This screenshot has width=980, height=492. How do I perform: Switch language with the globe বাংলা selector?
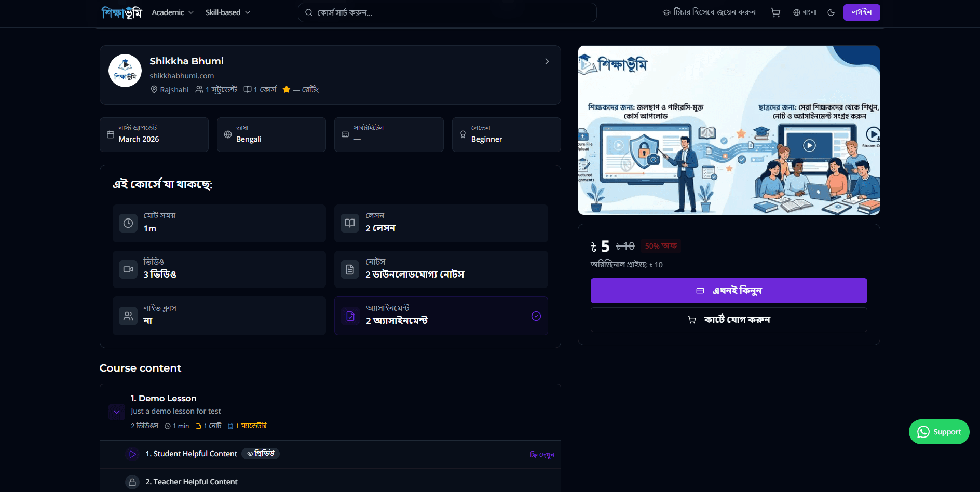point(805,12)
